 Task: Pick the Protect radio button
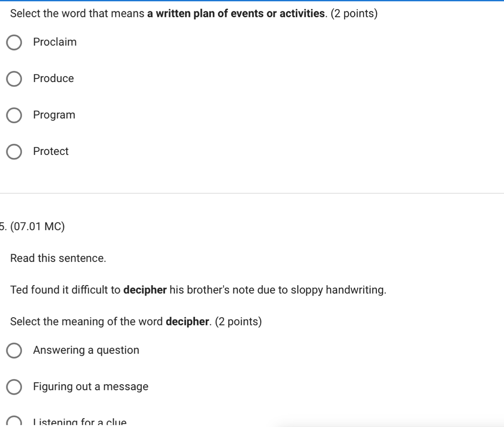click(x=14, y=152)
